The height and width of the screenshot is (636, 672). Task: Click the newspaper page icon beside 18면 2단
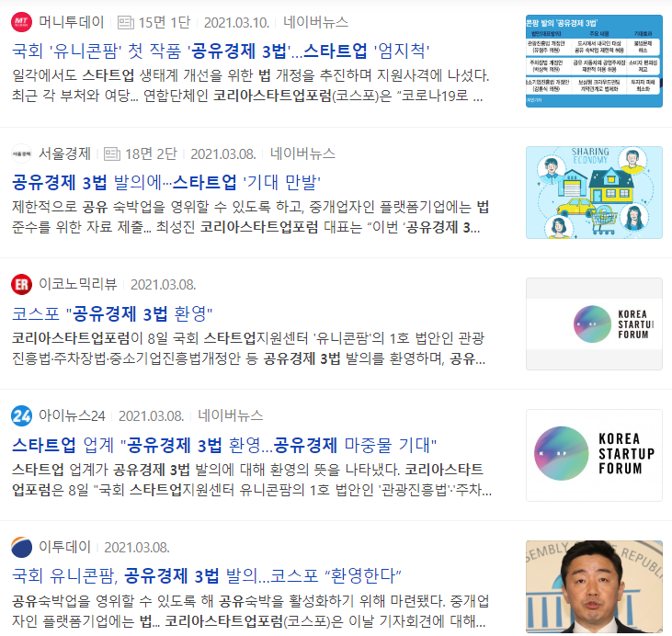coord(112,153)
